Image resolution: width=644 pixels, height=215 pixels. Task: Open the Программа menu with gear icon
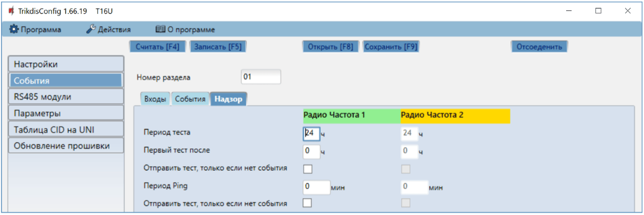pos(35,30)
